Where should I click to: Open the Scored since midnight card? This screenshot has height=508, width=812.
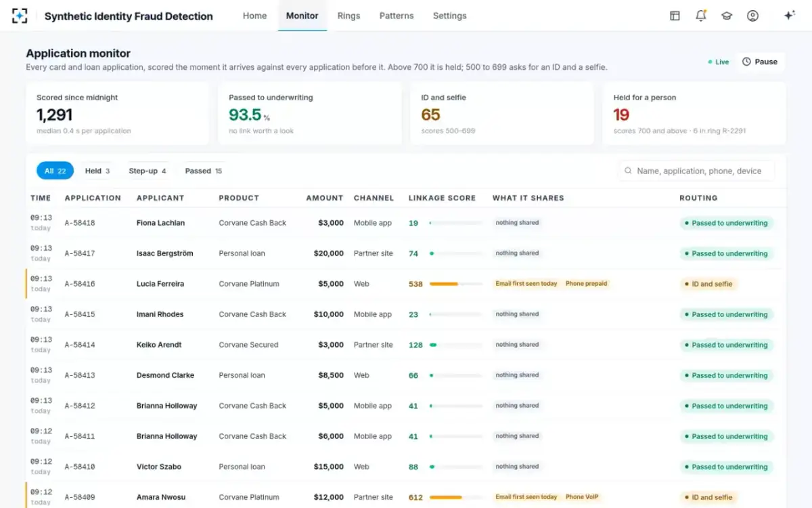click(117, 114)
